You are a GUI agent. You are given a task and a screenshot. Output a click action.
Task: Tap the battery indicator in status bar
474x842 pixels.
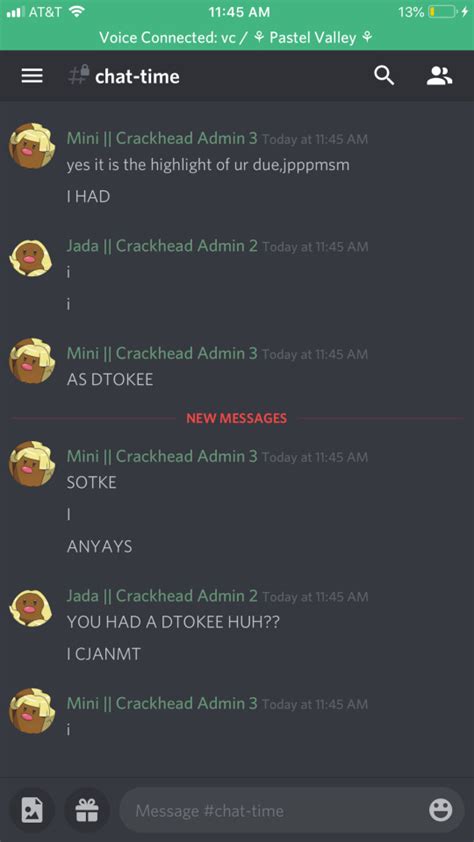tap(445, 12)
